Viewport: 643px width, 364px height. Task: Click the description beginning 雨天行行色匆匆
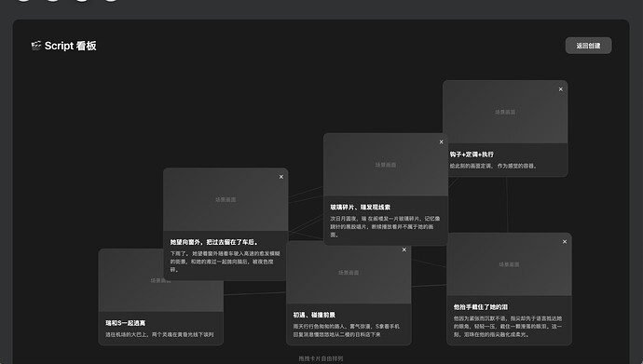[346, 330]
